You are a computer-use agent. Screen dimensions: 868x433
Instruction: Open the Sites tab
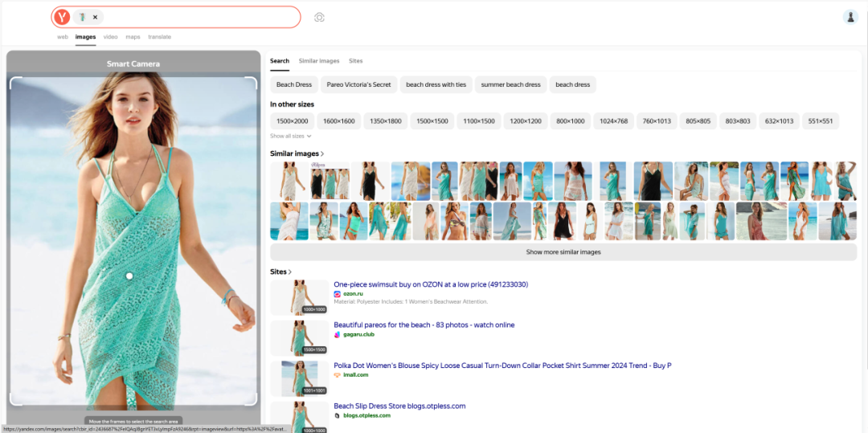[x=355, y=61]
